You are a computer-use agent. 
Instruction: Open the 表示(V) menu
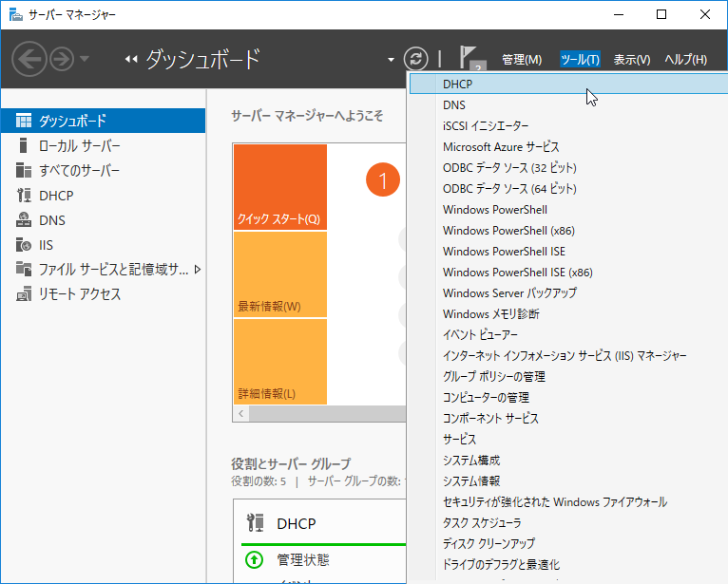[632, 60]
